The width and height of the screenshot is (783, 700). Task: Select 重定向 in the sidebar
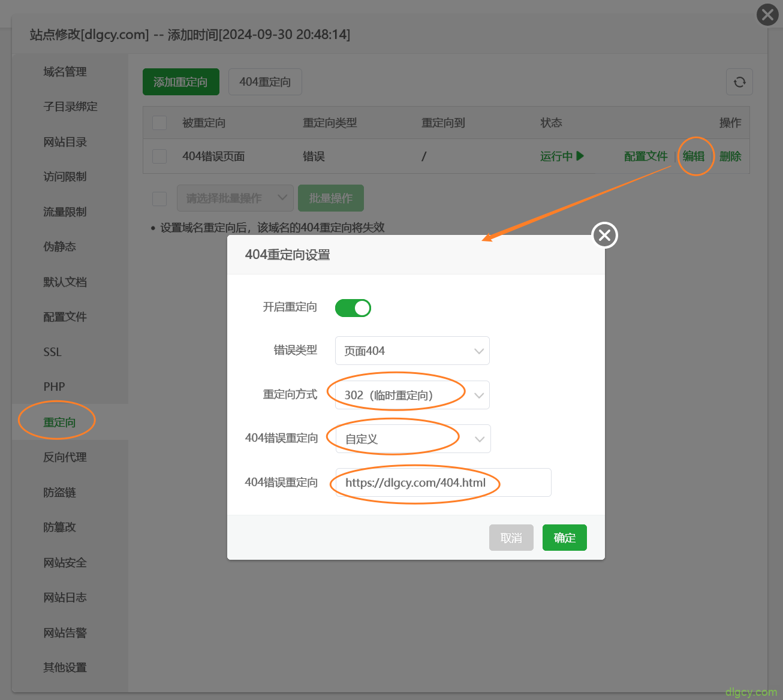[59, 423]
